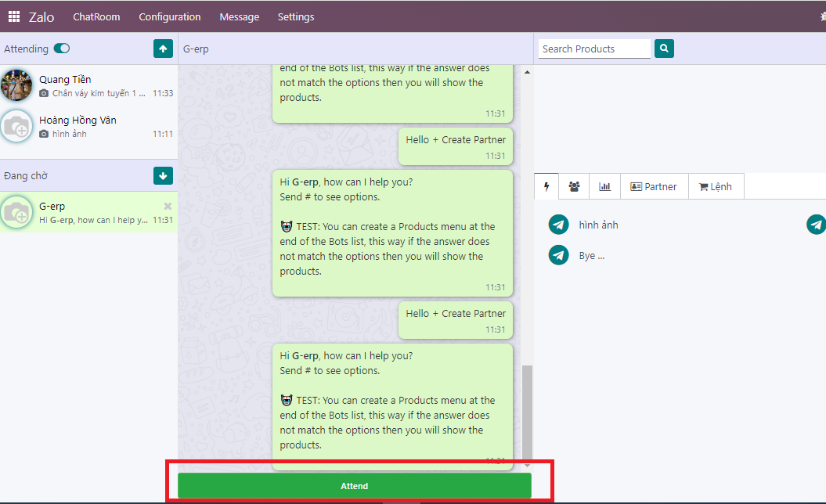Expand the Đang chờ list with down arrow

click(x=164, y=175)
